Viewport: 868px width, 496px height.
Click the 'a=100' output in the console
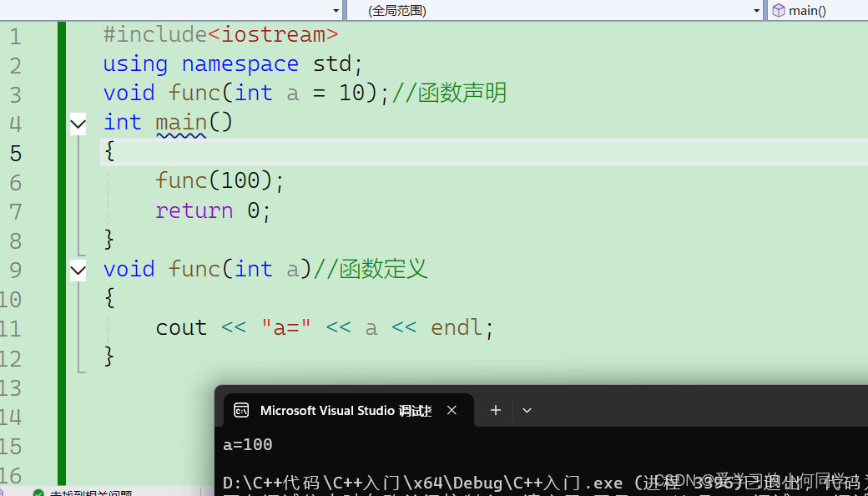247,444
